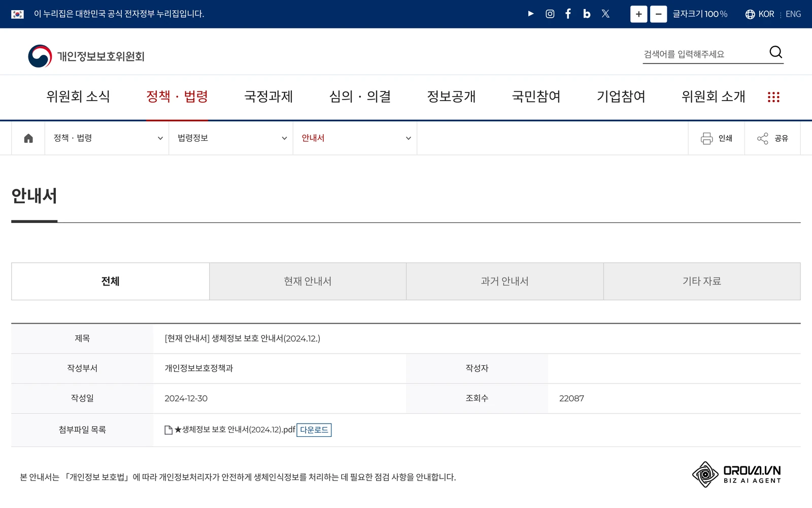The image size is (812, 508).
Task: Select the 전체 tab
Action: coord(110,281)
